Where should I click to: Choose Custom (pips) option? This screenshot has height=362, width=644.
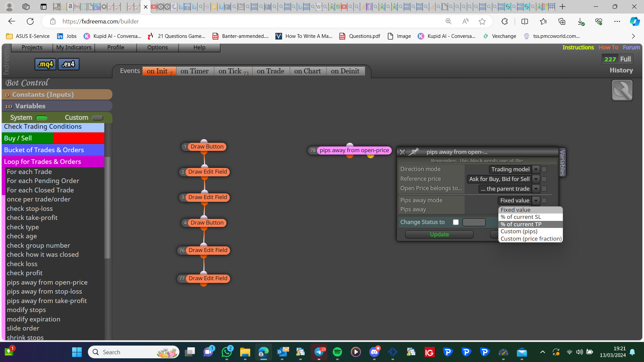point(530,232)
